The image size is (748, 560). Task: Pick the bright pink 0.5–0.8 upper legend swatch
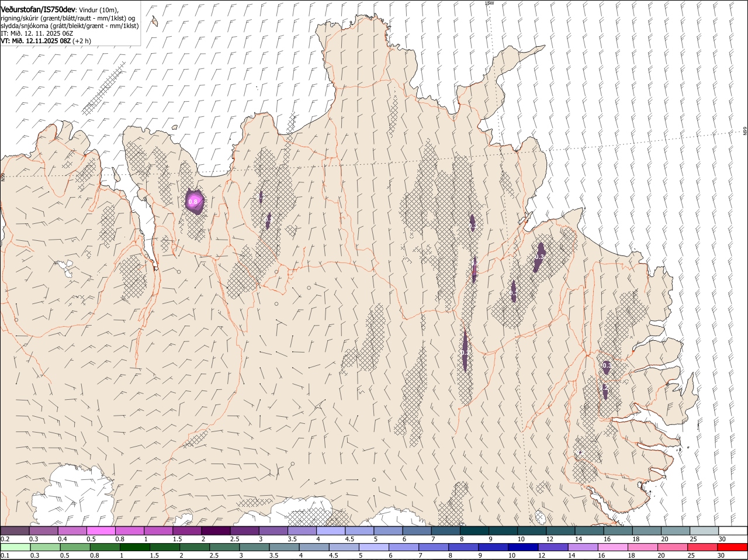coord(101,530)
